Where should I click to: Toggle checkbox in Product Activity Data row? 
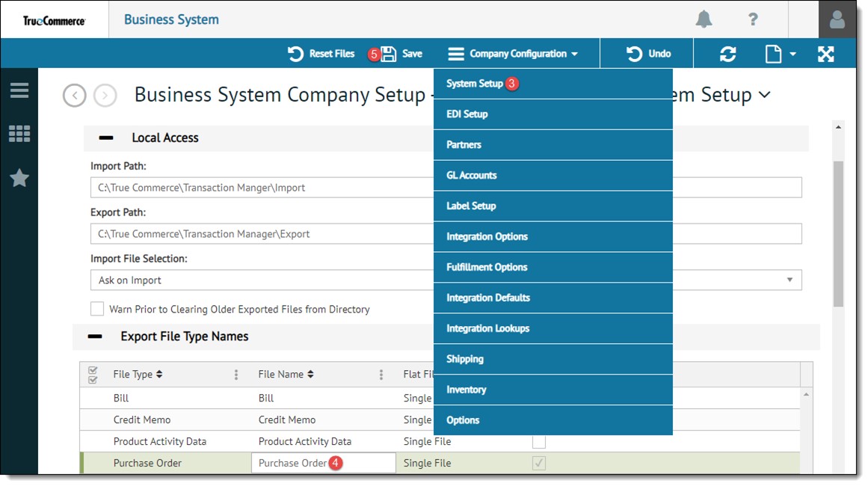coord(538,442)
